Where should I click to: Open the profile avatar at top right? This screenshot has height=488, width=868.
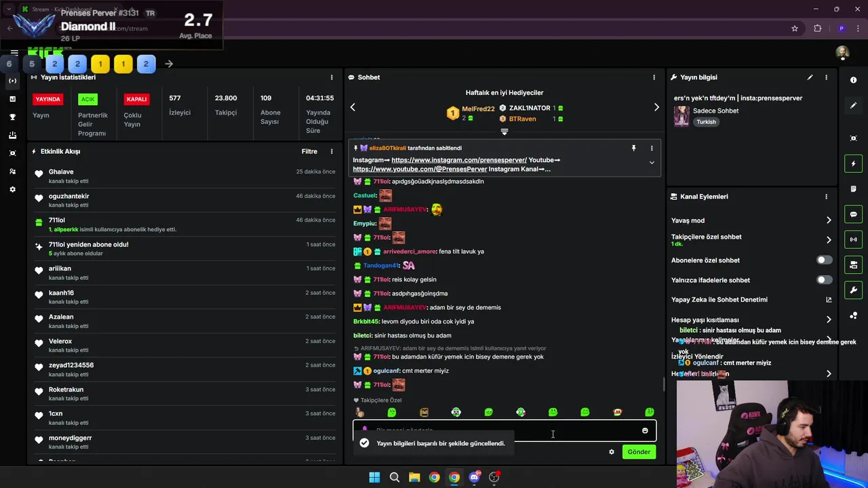pyautogui.click(x=842, y=52)
